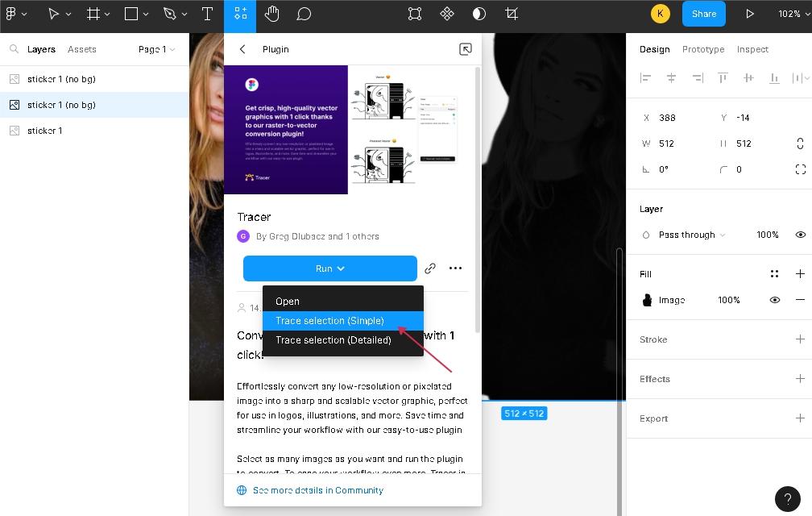Copy plugin link icon next to Run
812x516 pixels.
tap(430, 268)
